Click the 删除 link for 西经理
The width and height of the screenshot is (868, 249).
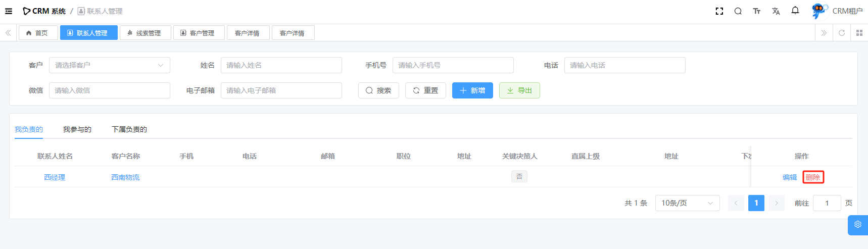[813, 177]
